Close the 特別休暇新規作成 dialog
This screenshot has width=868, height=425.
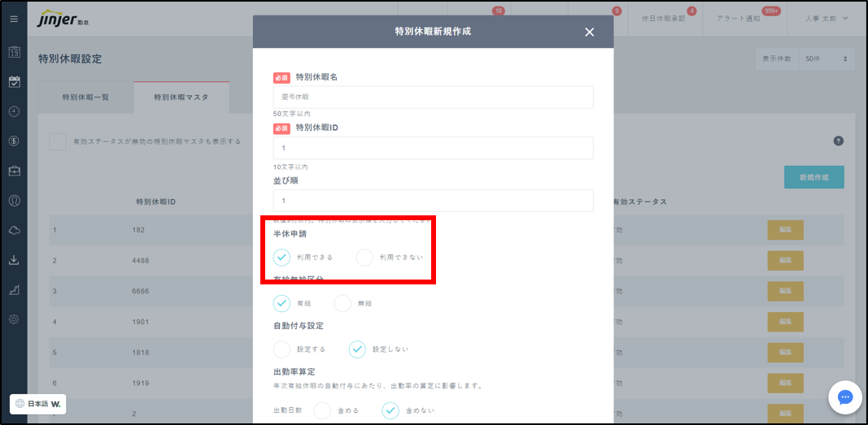pyautogui.click(x=589, y=33)
